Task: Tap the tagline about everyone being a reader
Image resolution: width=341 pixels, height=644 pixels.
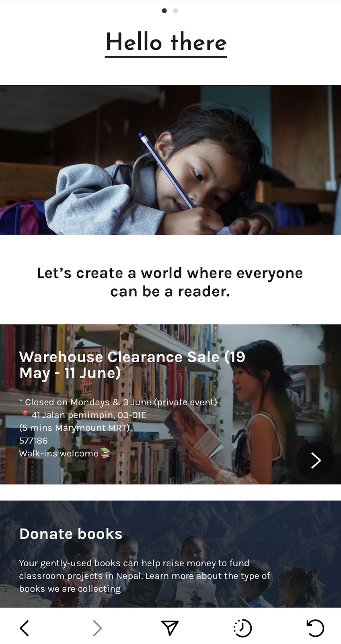Action: point(170,282)
